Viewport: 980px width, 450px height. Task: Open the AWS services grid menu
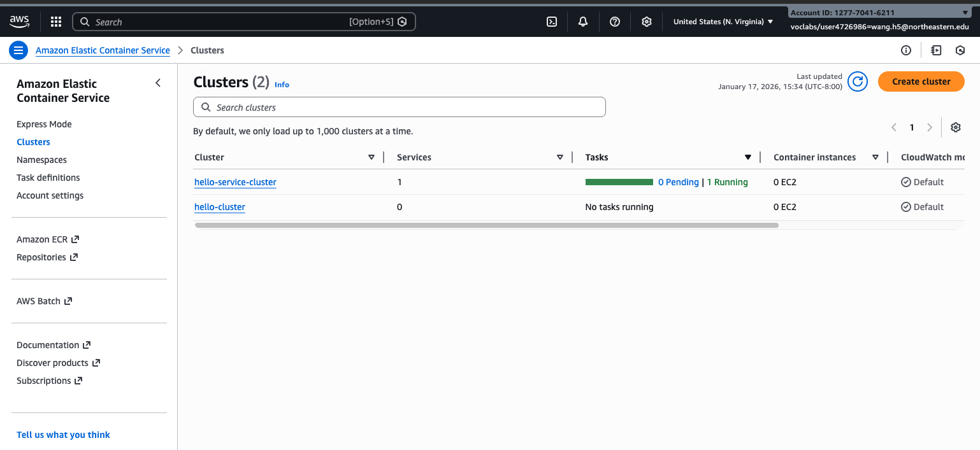click(56, 22)
